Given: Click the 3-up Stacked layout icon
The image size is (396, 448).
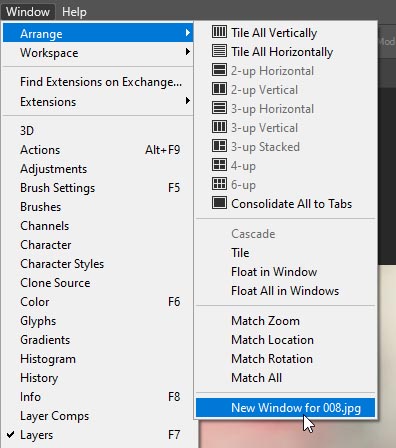Looking at the screenshot, I should click(219, 146).
